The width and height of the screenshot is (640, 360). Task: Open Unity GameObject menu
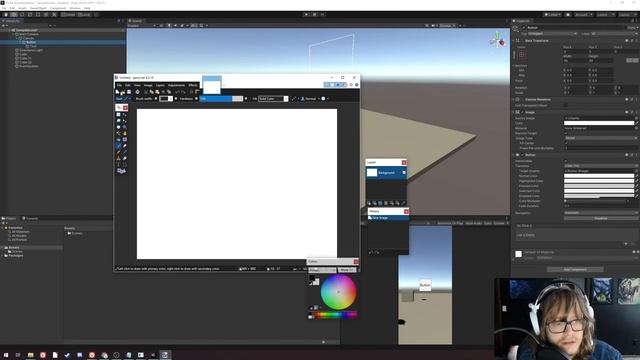pos(38,8)
